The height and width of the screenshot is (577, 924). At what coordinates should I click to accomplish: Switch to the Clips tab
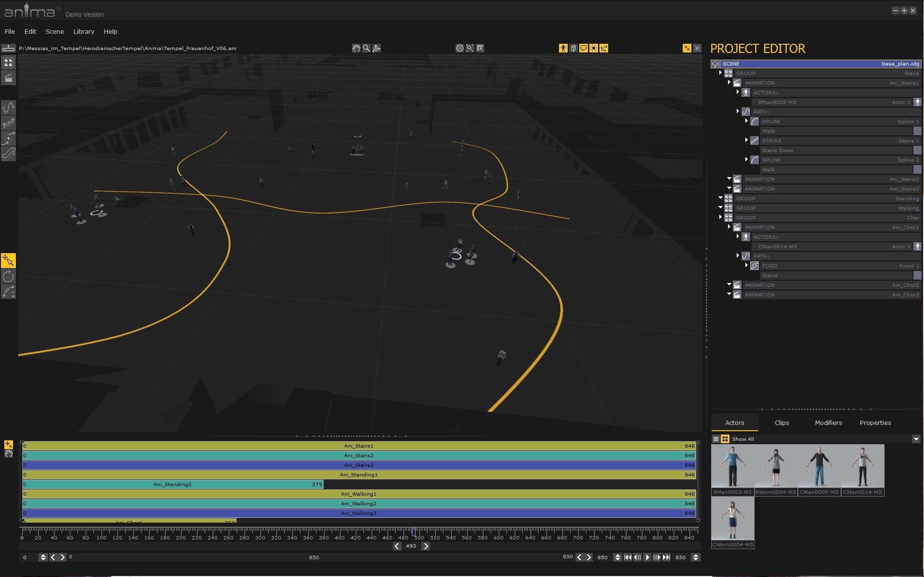pos(781,423)
